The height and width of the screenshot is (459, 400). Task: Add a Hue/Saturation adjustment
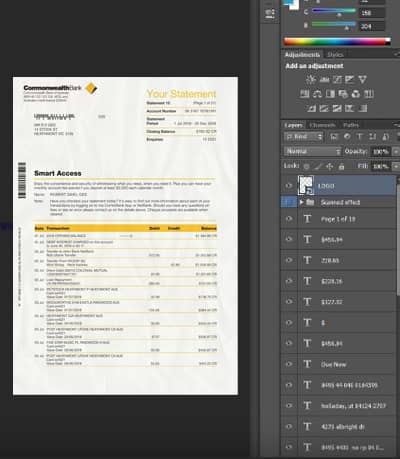(304, 94)
